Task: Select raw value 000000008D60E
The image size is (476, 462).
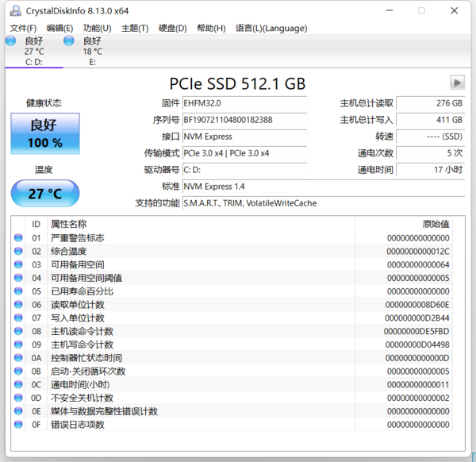Action: click(x=417, y=305)
